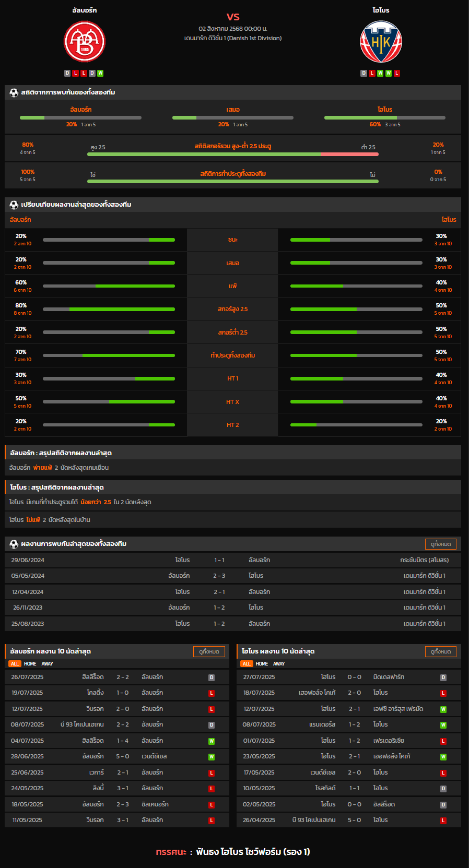
Task: Click the 2 - 3 score on 05/05/2024
Action: pos(219,576)
